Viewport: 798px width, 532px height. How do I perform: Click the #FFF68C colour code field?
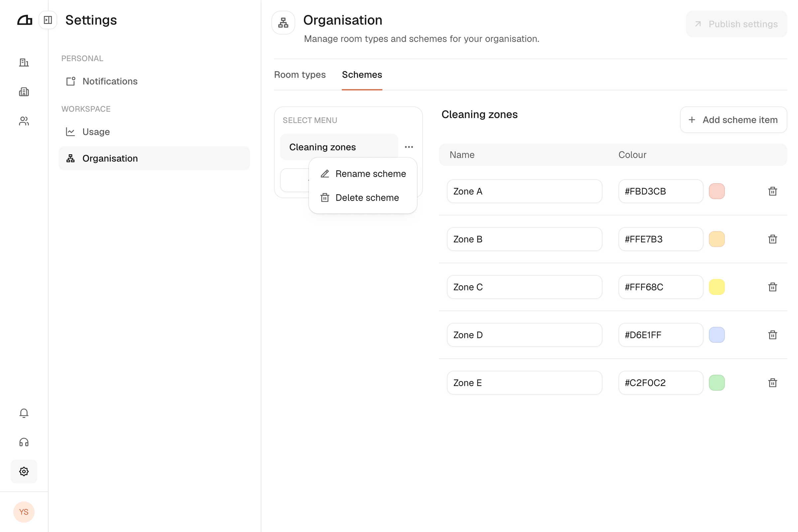661,287
